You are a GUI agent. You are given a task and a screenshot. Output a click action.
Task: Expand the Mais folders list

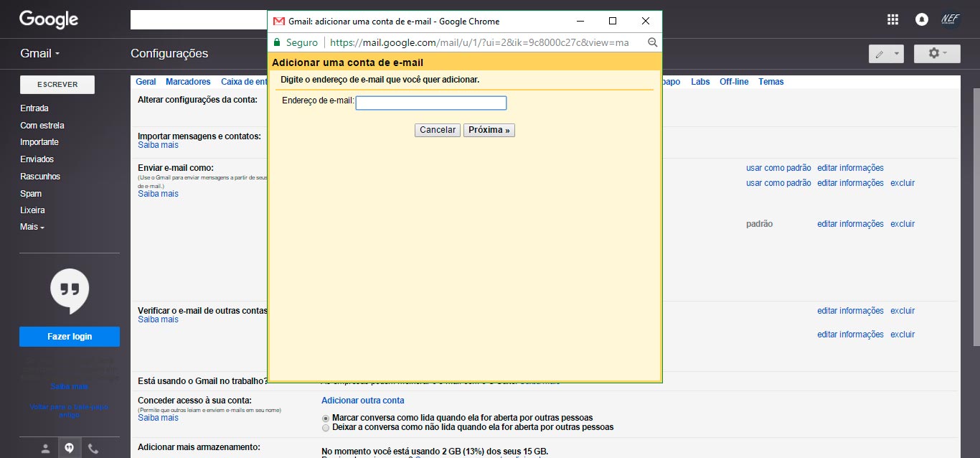(32, 227)
